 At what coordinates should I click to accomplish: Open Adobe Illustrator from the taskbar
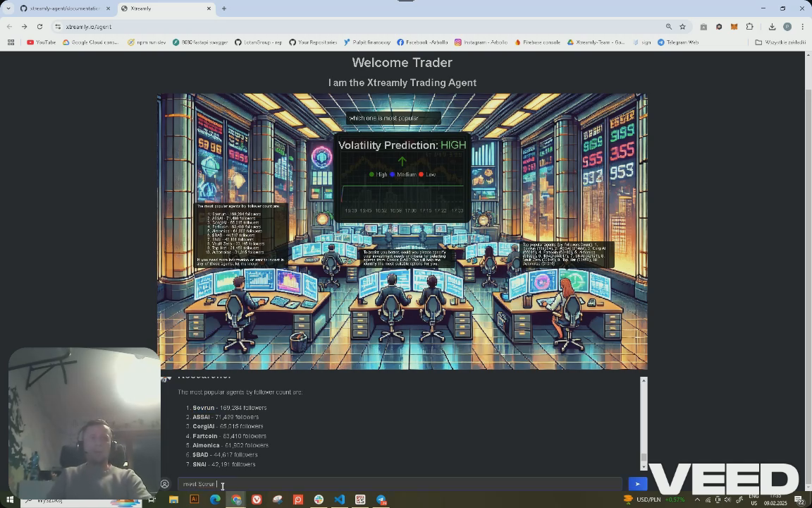coord(195,500)
